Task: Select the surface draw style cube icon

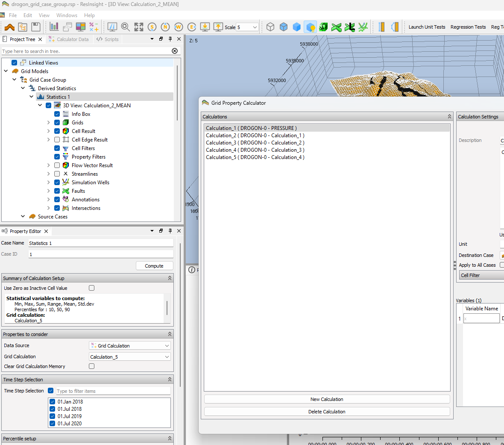Action: pyautogui.click(x=296, y=27)
